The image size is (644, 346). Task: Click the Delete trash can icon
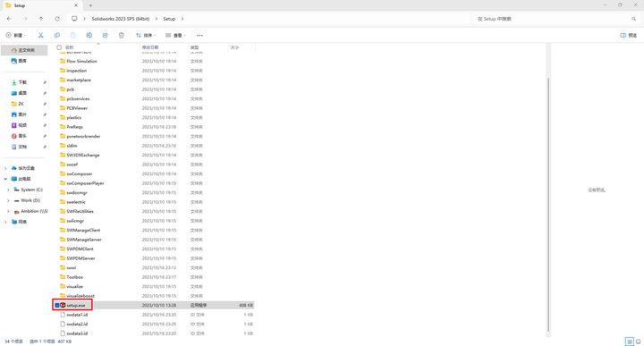click(x=121, y=35)
